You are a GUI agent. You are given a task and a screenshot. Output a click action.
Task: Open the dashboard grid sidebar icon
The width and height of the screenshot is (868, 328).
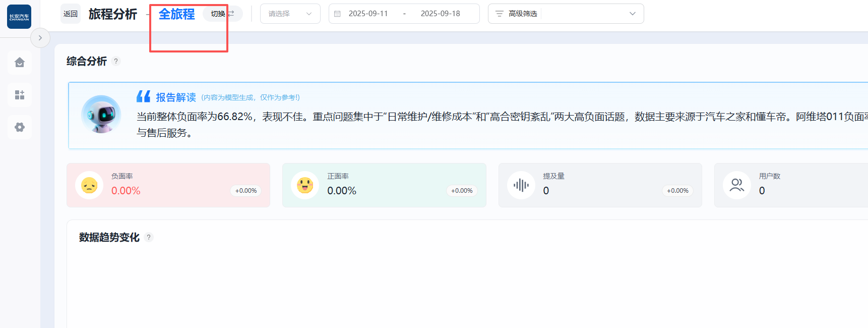click(20, 95)
